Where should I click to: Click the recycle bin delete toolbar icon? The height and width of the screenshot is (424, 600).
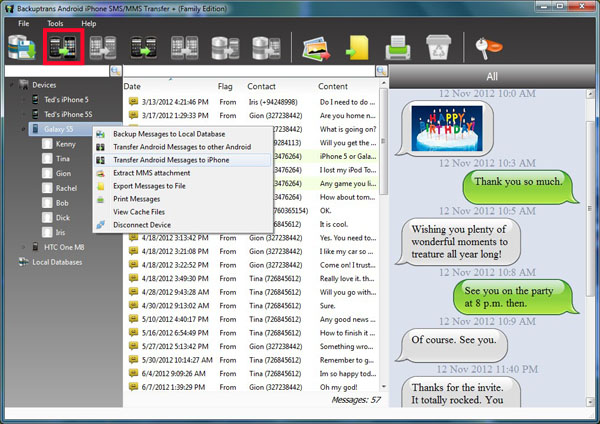[x=438, y=47]
